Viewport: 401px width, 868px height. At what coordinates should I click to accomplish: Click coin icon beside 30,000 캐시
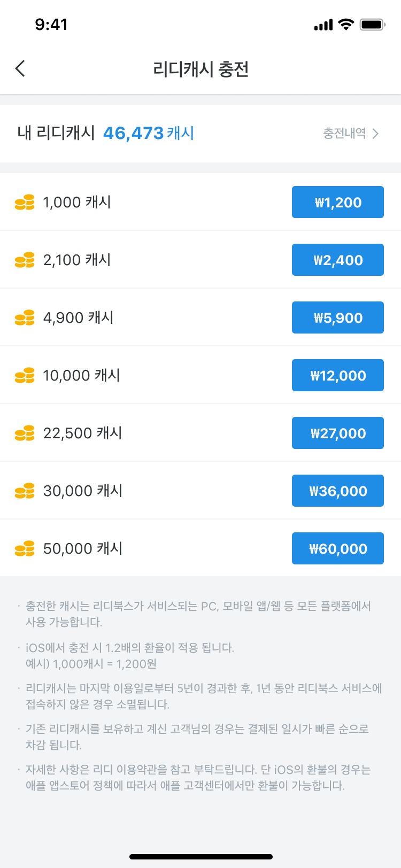tap(25, 491)
